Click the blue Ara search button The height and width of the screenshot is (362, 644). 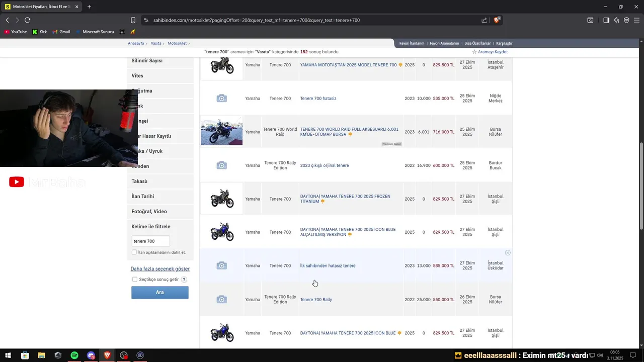(160, 293)
